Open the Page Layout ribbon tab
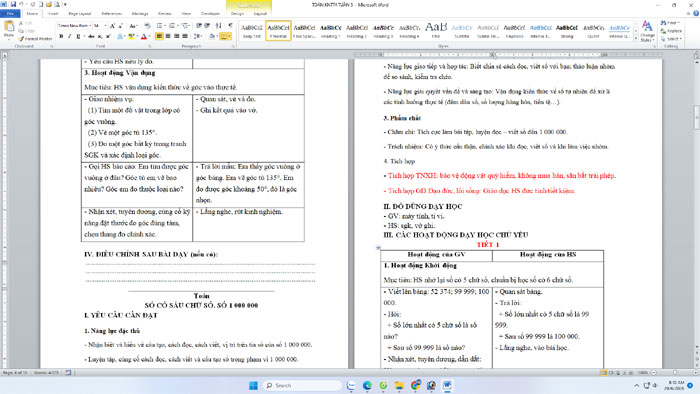700x394 pixels. click(x=79, y=14)
